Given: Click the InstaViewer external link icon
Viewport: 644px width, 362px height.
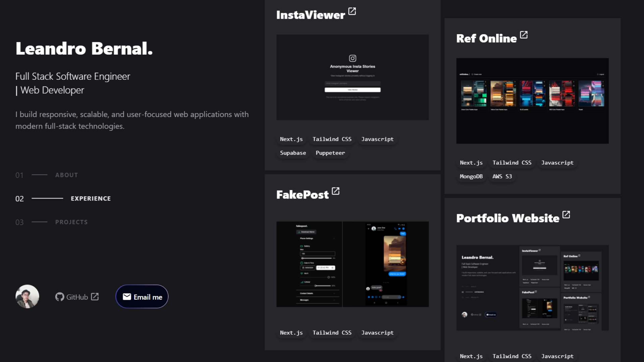Looking at the screenshot, I should click(x=352, y=12).
